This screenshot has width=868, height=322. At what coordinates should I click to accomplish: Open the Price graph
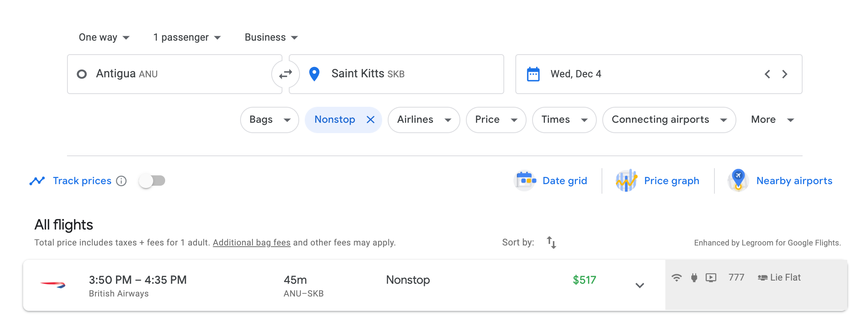pyautogui.click(x=658, y=181)
